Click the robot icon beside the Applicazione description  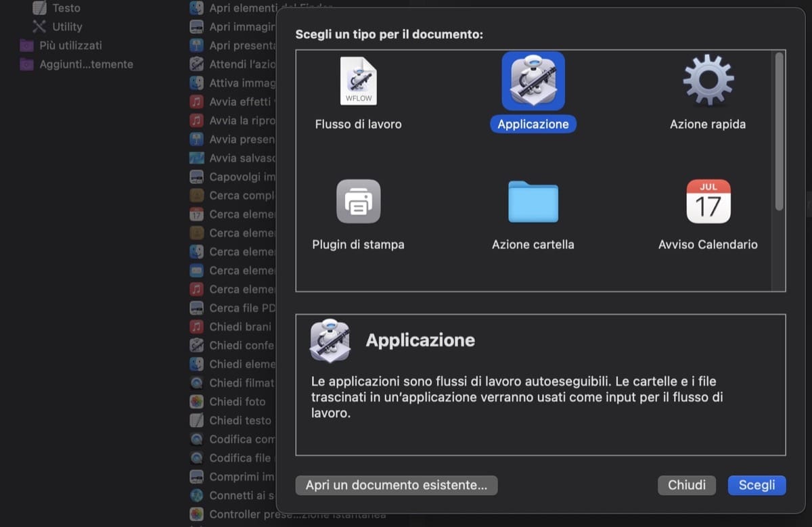point(330,341)
